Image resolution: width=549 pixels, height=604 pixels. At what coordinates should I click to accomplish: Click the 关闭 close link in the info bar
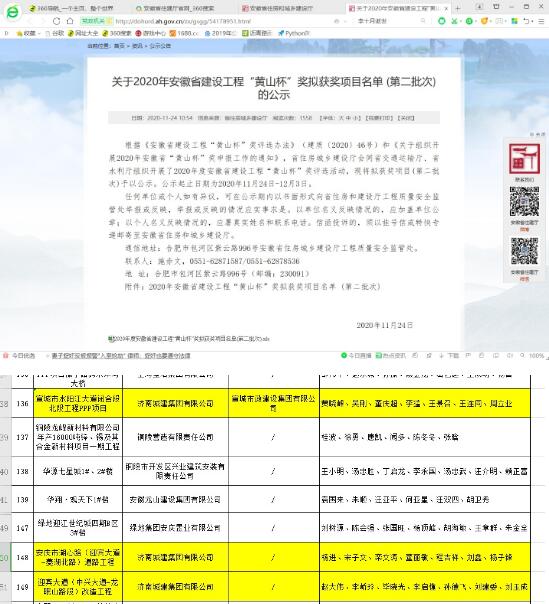(406, 118)
